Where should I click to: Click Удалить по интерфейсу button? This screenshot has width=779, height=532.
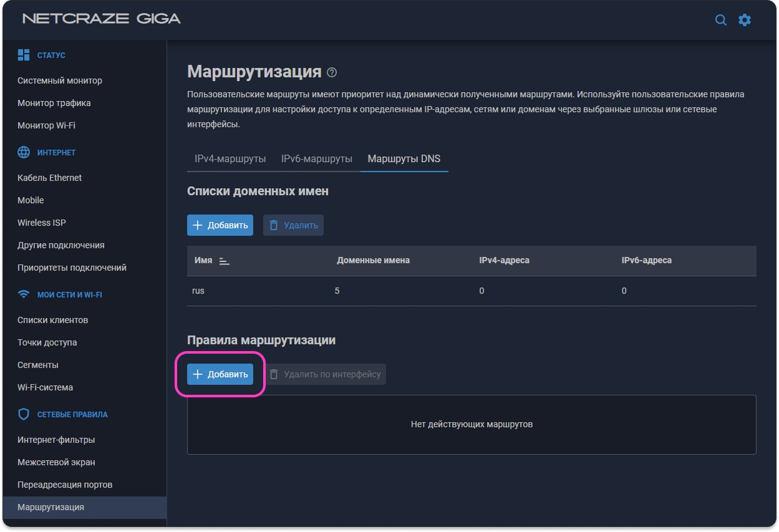pos(324,374)
